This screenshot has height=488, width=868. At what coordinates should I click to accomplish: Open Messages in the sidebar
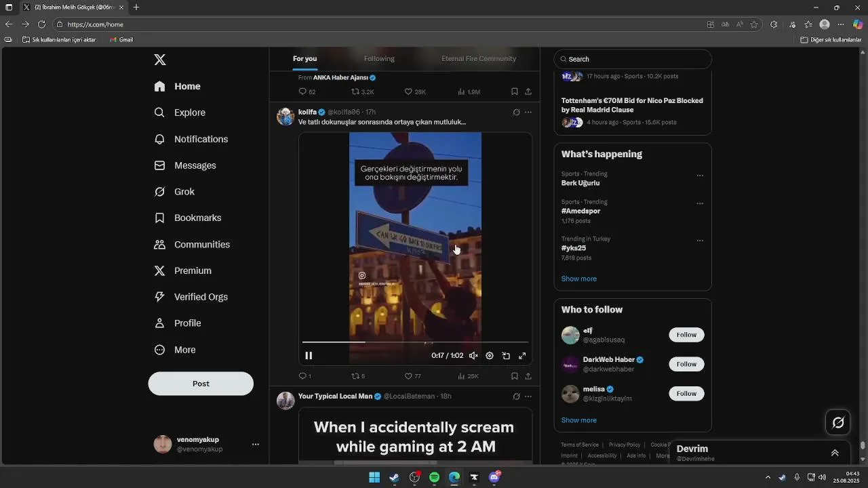pyautogui.click(x=185, y=165)
